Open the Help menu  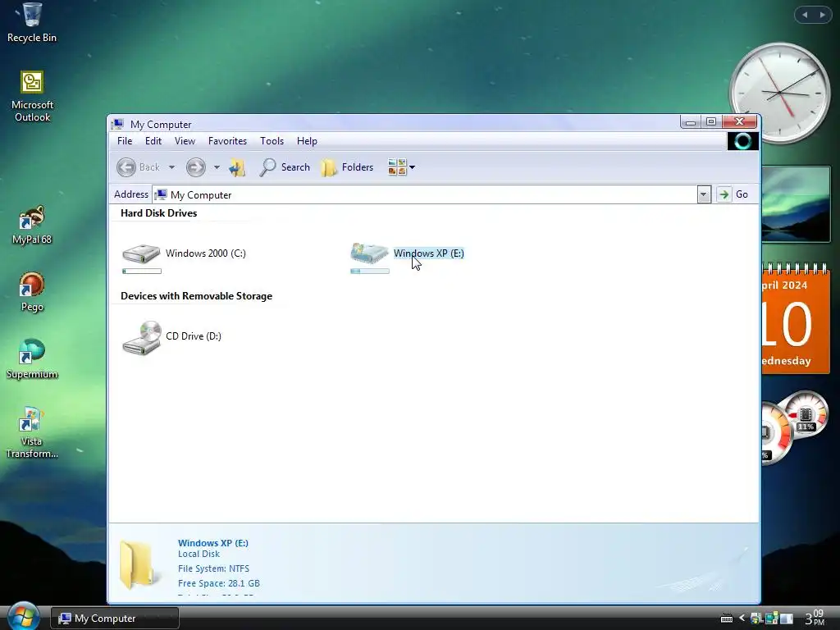[307, 141]
